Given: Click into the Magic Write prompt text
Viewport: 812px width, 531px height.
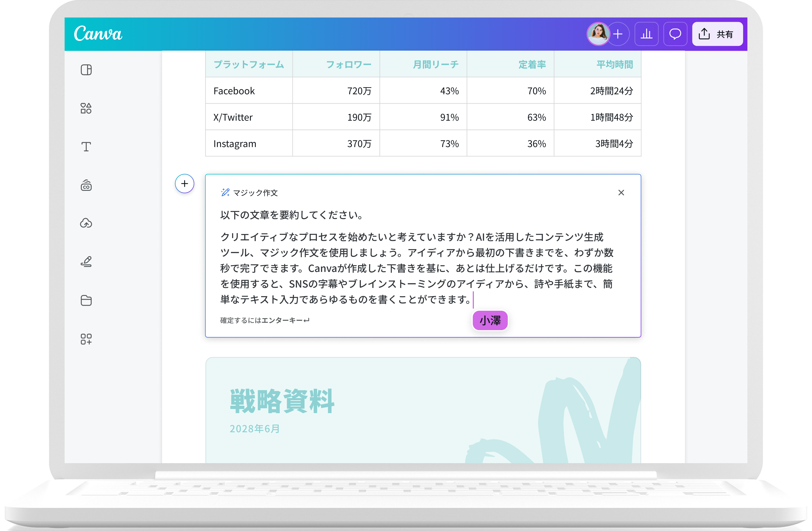Looking at the screenshot, I should 416,268.
